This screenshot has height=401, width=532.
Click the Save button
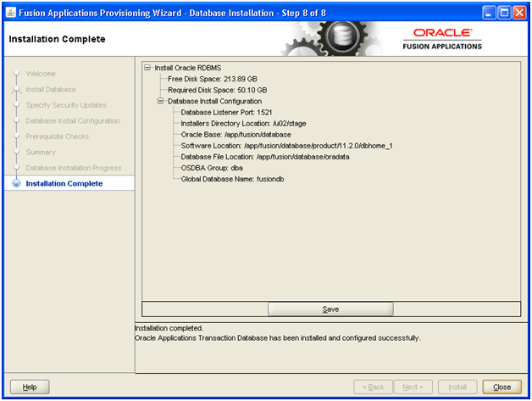[330, 309]
